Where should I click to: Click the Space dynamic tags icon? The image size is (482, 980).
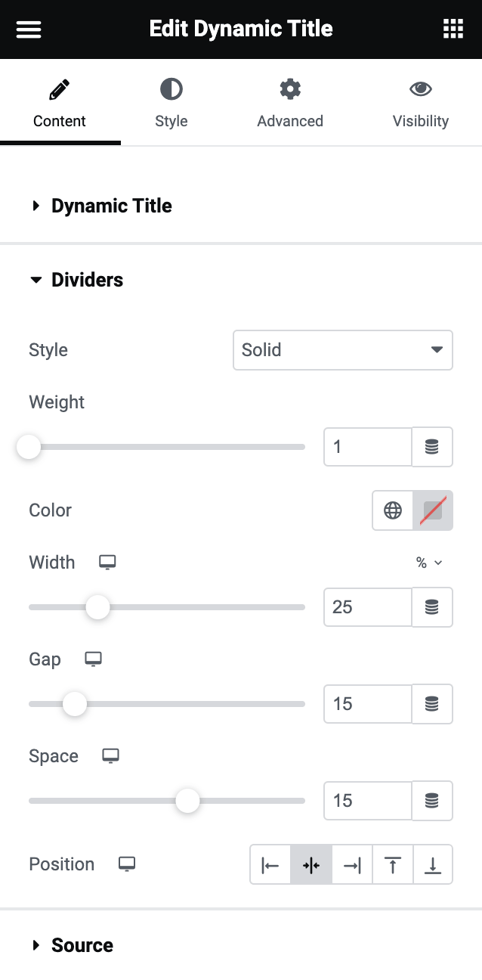[x=432, y=801]
